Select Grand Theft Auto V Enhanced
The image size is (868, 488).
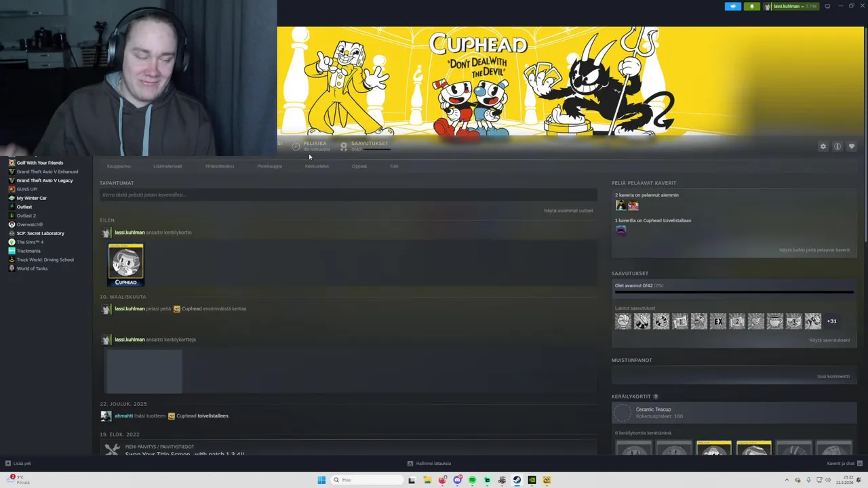pyautogui.click(x=47, y=171)
